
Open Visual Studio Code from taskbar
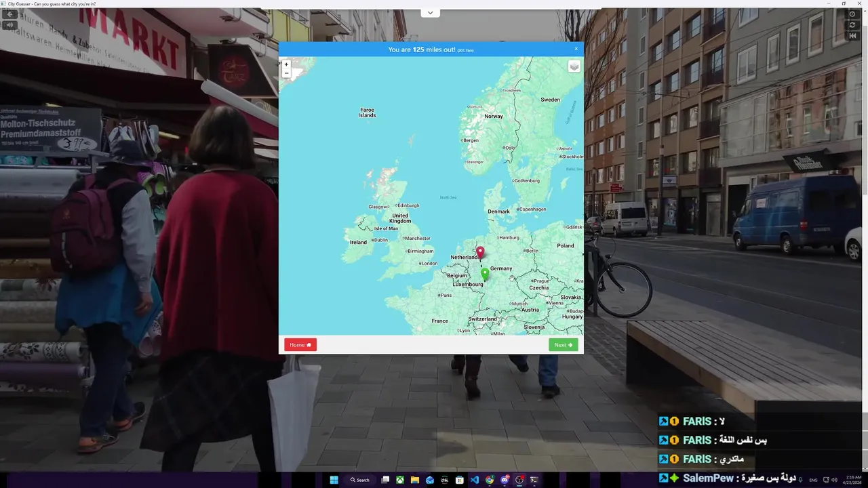pos(475,480)
